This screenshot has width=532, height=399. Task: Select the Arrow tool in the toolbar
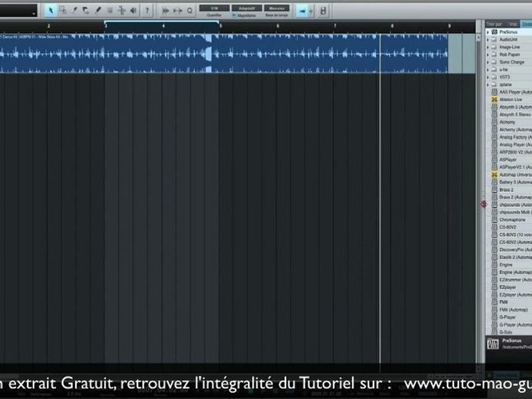(x=51, y=11)
